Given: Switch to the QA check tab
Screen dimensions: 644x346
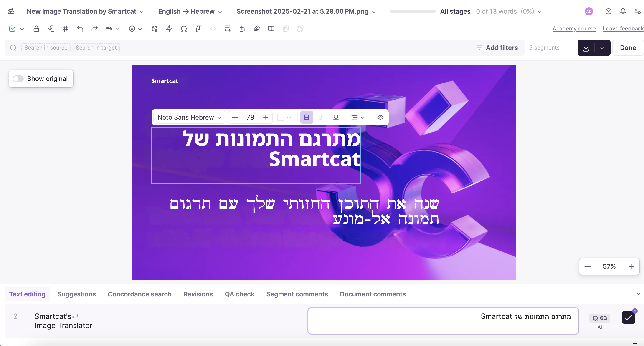Looking at the screenshot, I should (x=239, y=294).
